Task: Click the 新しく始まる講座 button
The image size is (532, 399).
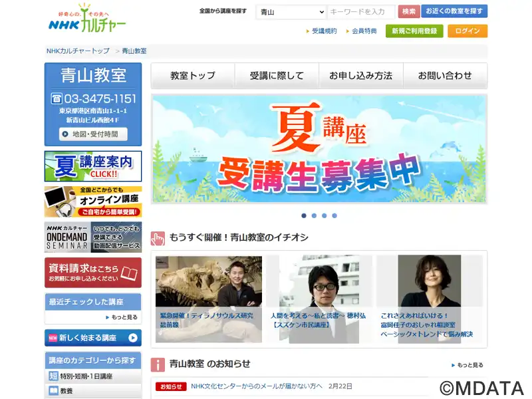Action: pos(93,338)
